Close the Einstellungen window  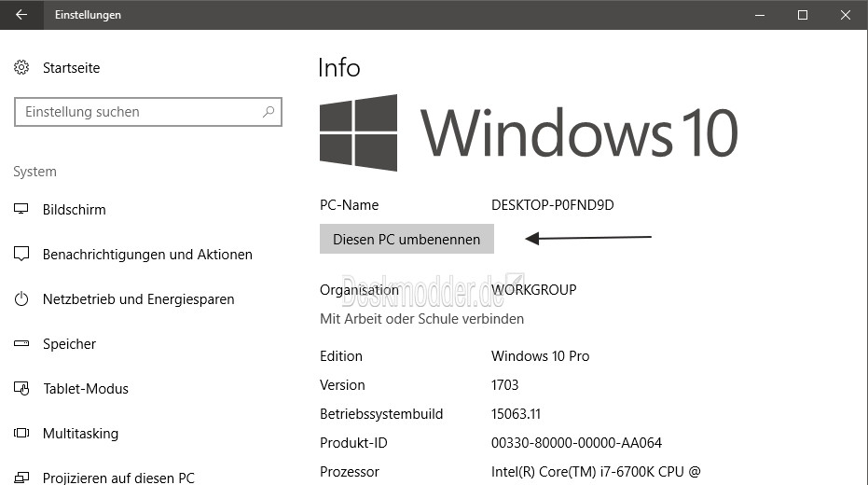point(846,15)
